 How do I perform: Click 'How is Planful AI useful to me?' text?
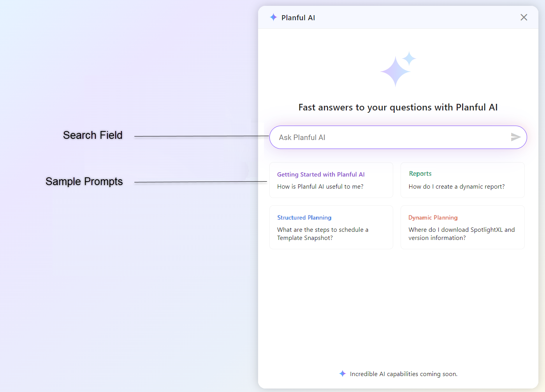pos(320,187)
